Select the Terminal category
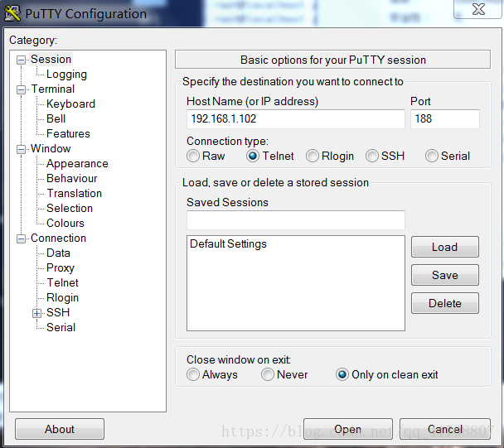Image resolution: width=504 pixels, height=448 pixels. point(53,89)
